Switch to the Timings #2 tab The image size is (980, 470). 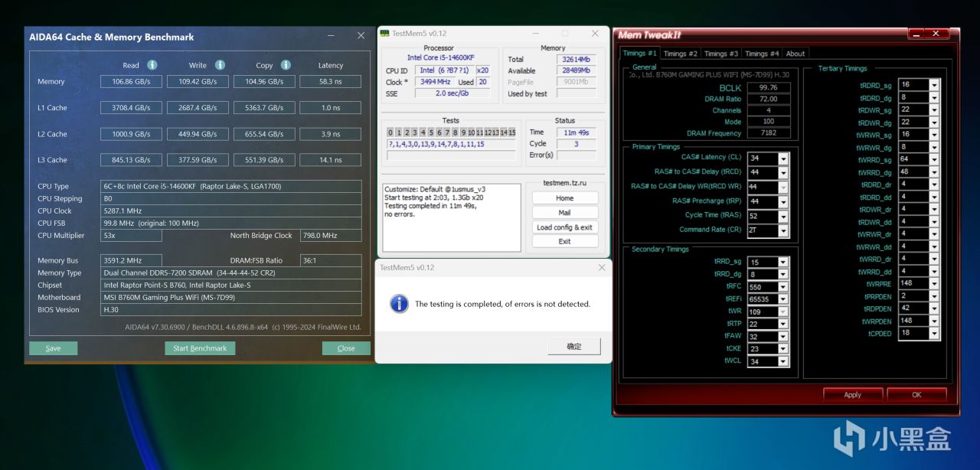(x=680, y=54)
